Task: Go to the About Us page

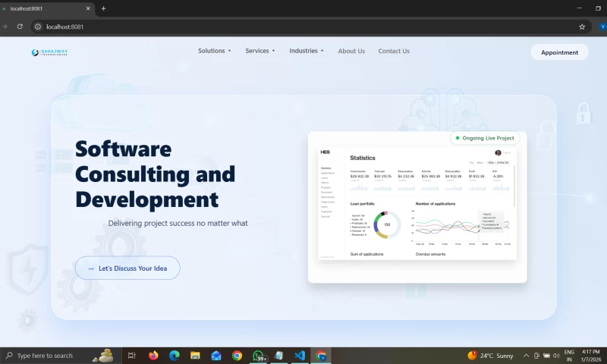Action: (351, 51)
